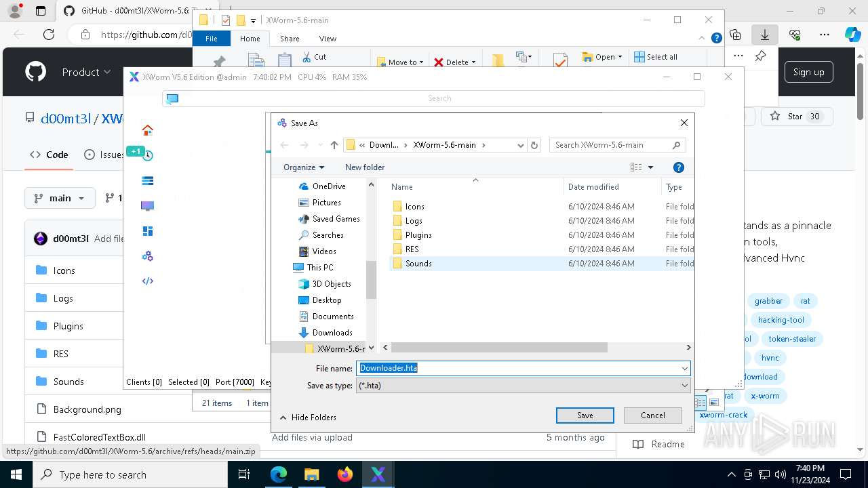Click the Windows taskbar search box
The image size is (868, 488).
(x=130, y=474)
